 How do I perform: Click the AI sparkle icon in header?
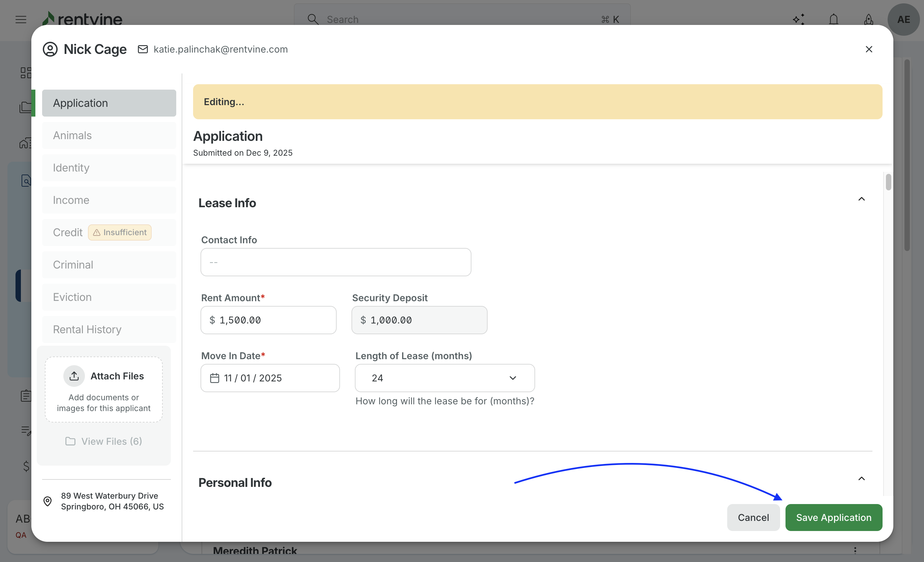click(798, 19)
